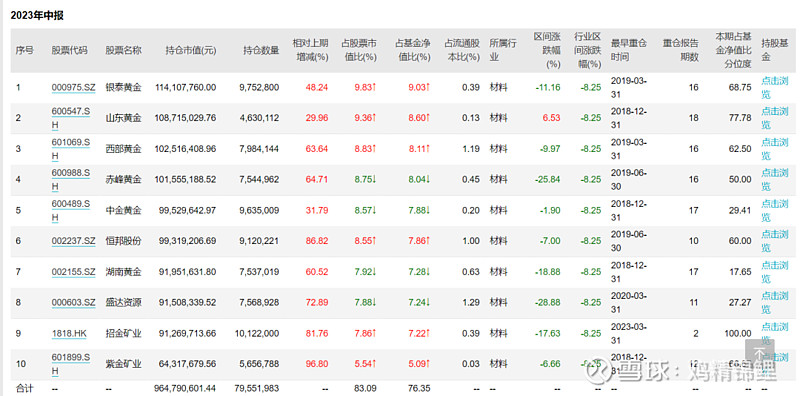Click the 本期占基金净值比分位度 column header

click(733, 50)
